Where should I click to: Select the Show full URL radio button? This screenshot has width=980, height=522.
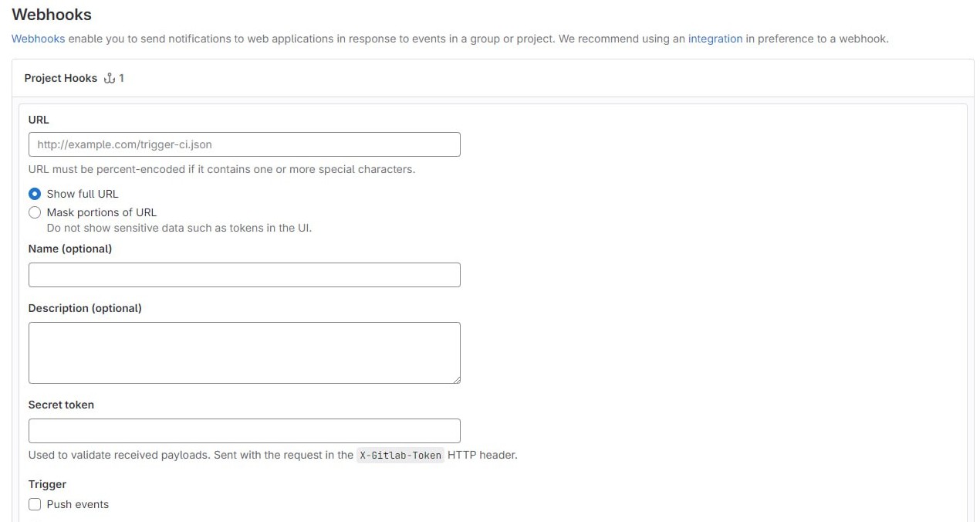35,194
